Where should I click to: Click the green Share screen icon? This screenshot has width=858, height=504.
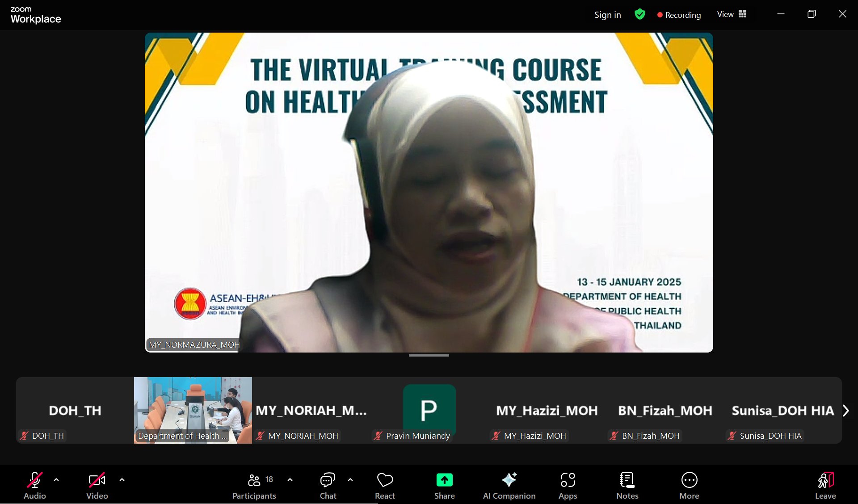point(444,480)
